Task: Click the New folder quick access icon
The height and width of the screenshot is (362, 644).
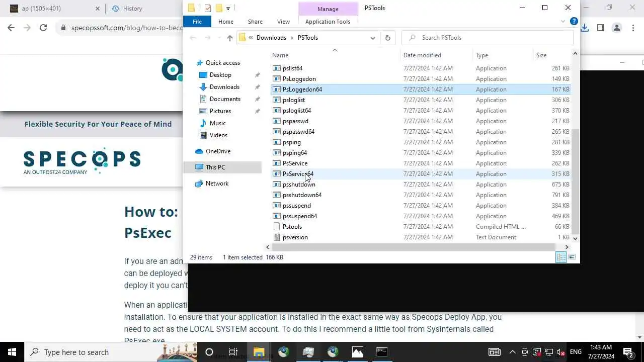Action: [x=219, y=8]
